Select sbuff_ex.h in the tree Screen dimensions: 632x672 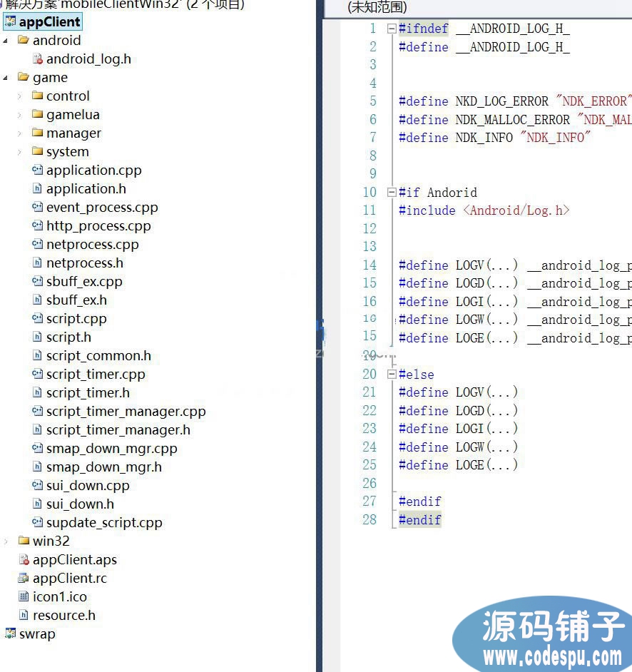(76, 300)
